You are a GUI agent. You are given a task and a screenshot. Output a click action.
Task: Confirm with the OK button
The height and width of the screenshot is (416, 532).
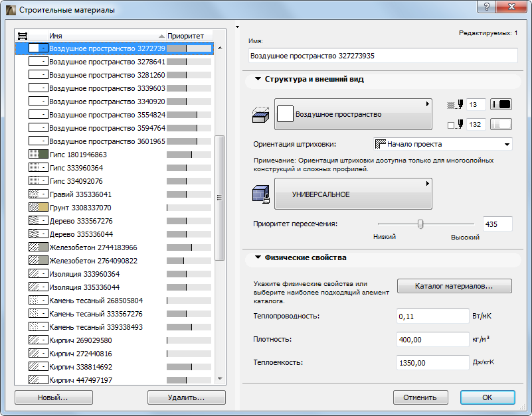(x=488, y=397)
